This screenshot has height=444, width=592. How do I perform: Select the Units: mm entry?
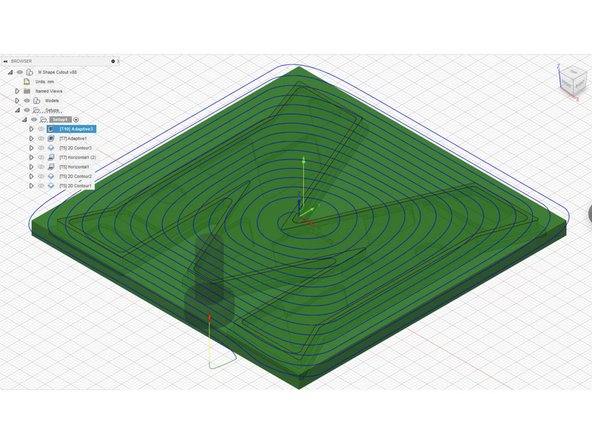click(45, 82)
